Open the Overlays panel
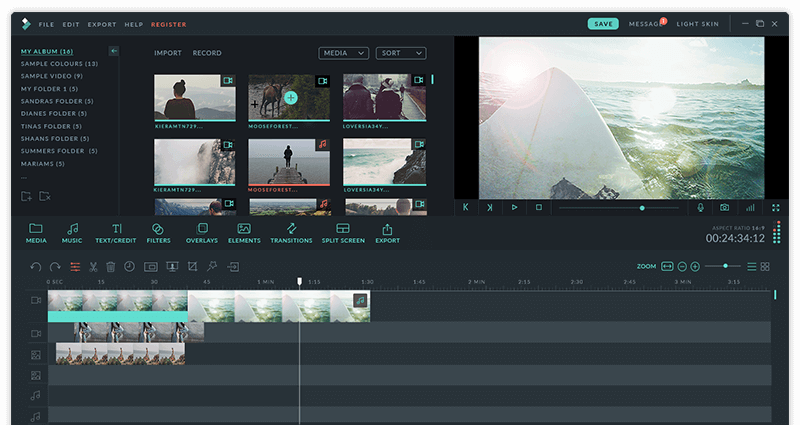This screenshot has height=425, width=800. click(202, 233)
